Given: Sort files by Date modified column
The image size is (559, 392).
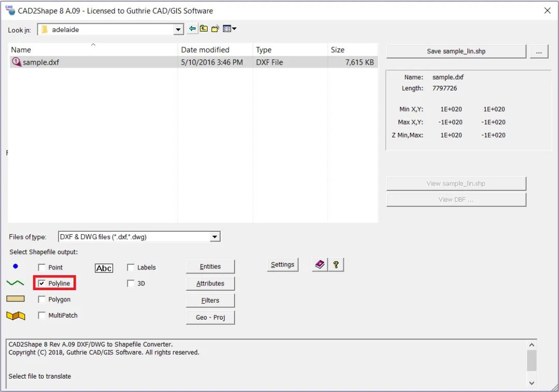Looking at the screenshot, I should (x=215, y=50).
